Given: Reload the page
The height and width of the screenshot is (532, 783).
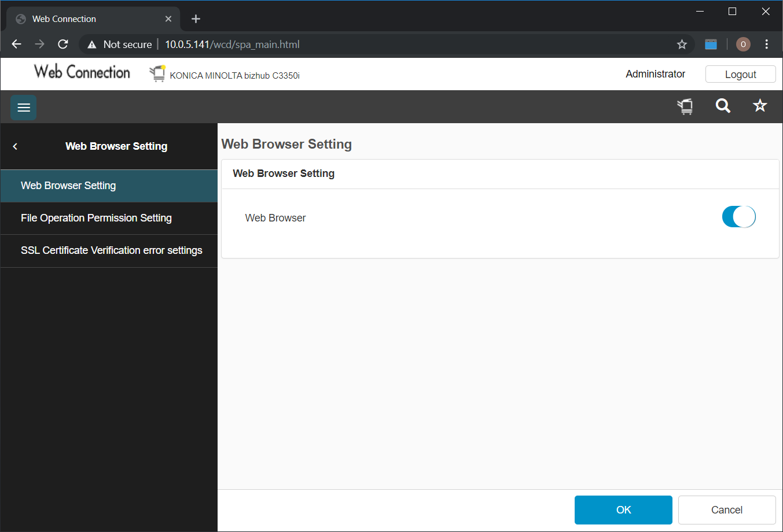Looking at the screenshot, I should (63, 45).
